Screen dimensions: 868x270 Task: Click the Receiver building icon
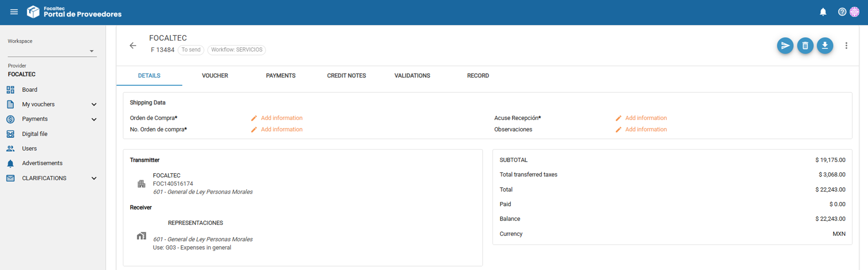[141, 236]
